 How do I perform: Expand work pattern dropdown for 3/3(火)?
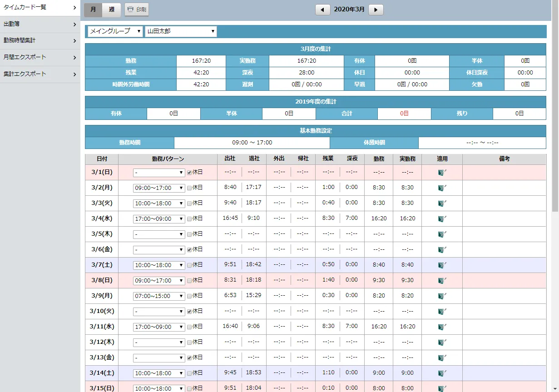pos(159,203)
